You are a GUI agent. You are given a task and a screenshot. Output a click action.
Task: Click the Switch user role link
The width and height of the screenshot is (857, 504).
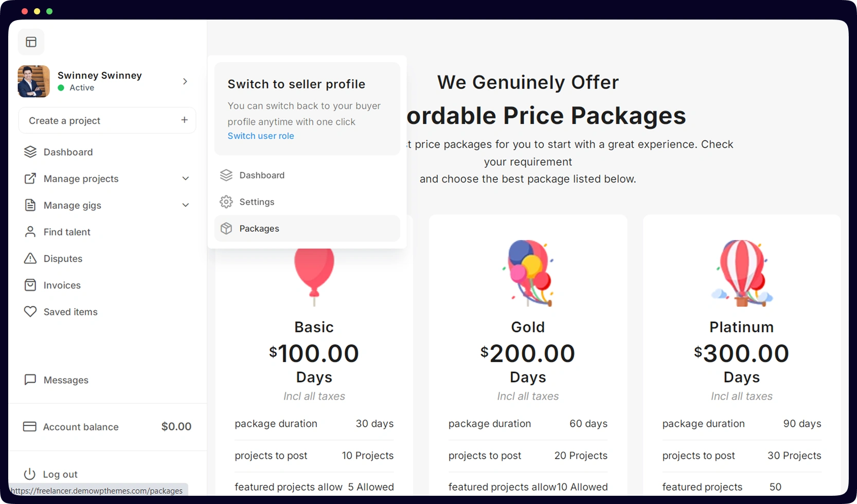coord(261,136)
